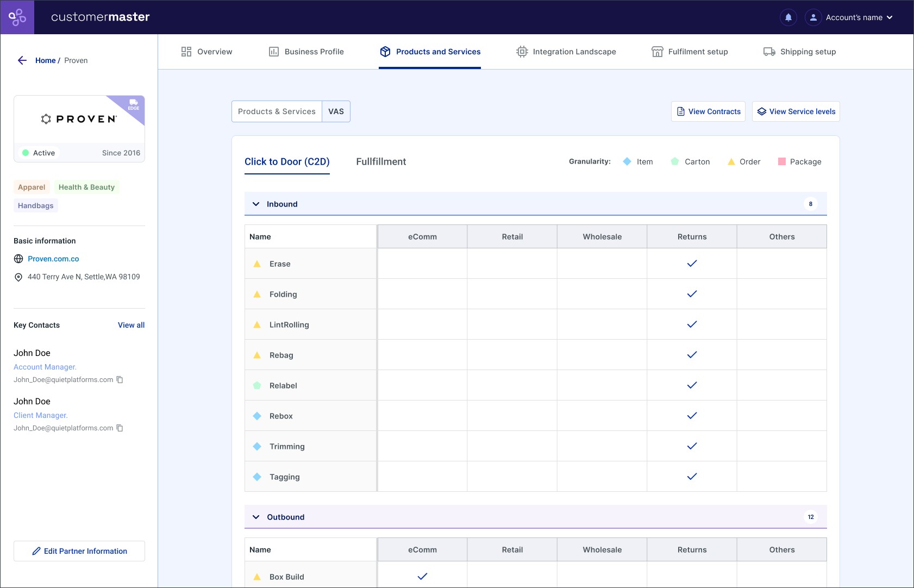This screenshot has height=588, width=914.
Task: Select the Products & Services toggle button
Action: (x=277, y=111)
